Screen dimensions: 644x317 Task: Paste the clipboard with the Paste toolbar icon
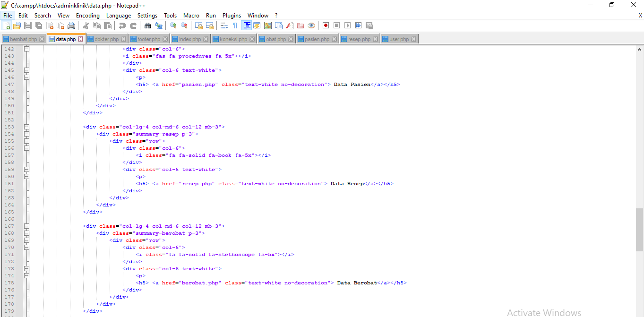108,26
